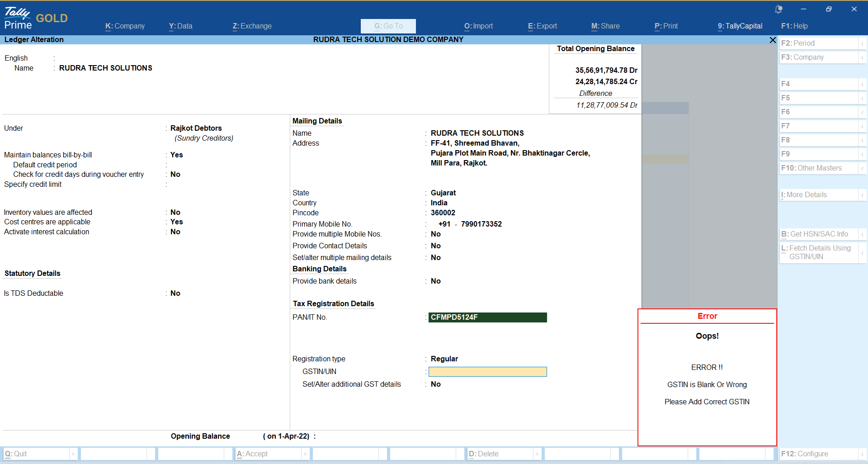Click the arrow beside F12: Configure
The image size is (868, 464).
(x=862, y=454)
